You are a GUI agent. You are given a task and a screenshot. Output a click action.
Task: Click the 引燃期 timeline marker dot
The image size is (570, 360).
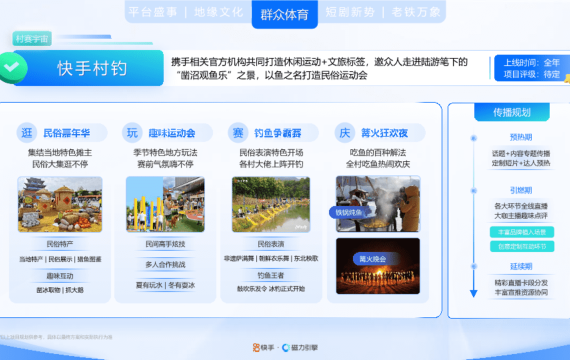473,191
